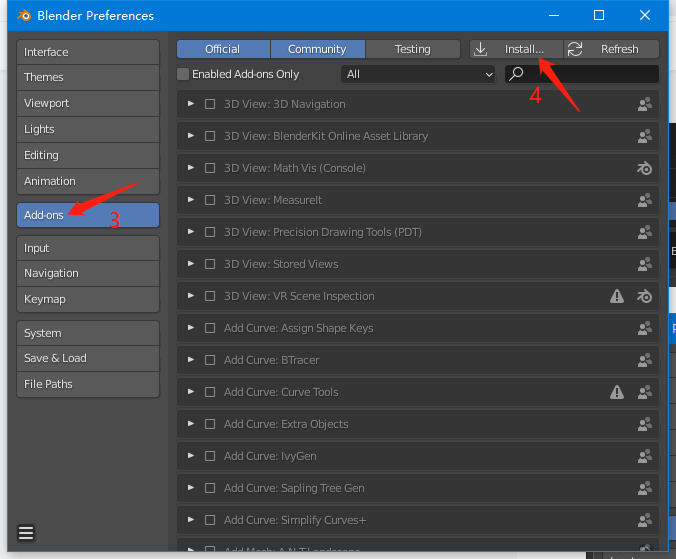The image size is (676, 559).
Task: Enable the IvyGen add-on checkbox
Action: pos(210,456)
